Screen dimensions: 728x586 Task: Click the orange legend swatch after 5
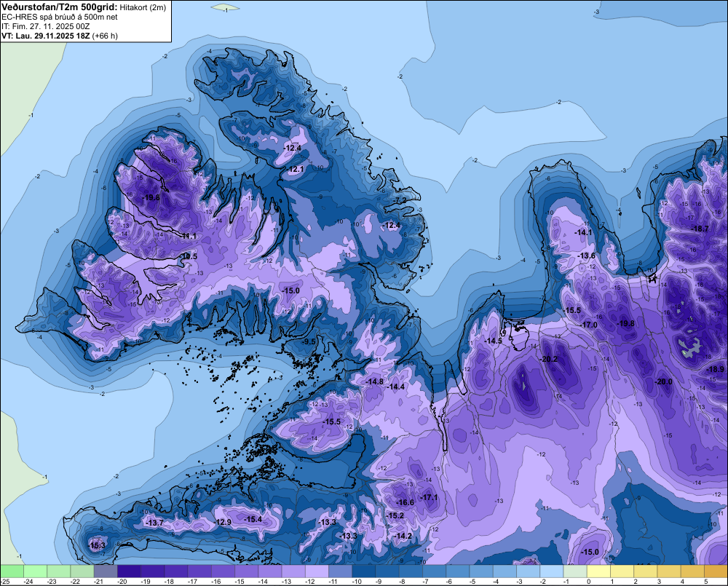716,571
